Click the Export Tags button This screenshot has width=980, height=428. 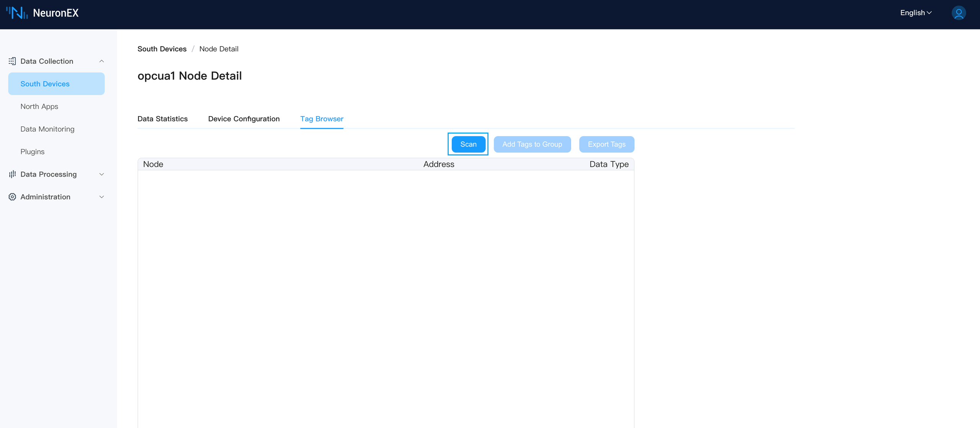(606, 144)
